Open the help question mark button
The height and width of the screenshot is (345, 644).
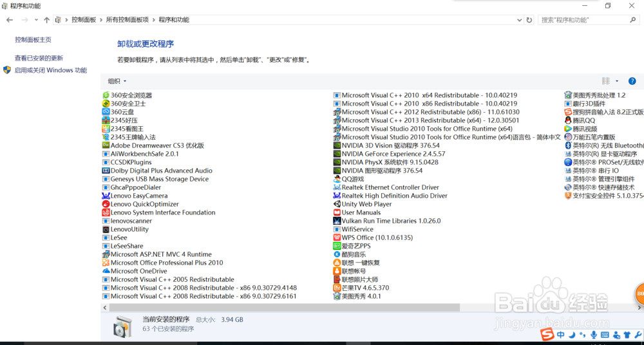pyautogui.click(x=632, y=81)
